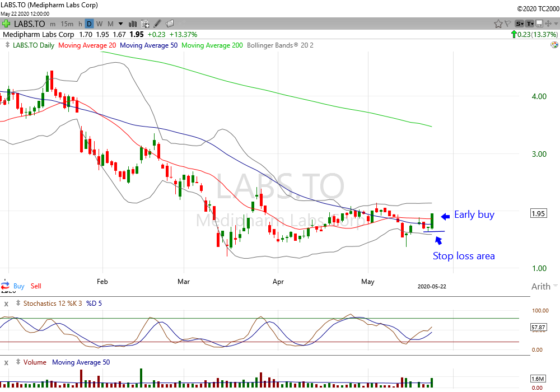Edit the Volume indicator label
Image resolution: width=560 pixels, height=392 pixels.
click(x=35, y=362)
